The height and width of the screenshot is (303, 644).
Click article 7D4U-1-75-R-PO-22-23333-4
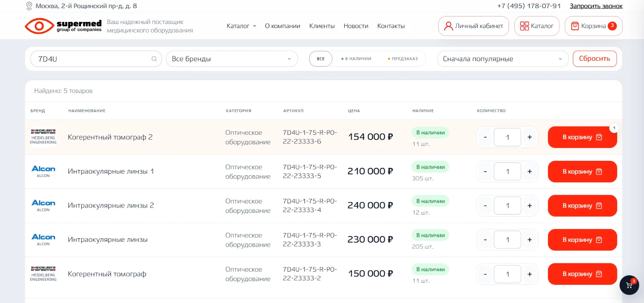click(310, 205)
